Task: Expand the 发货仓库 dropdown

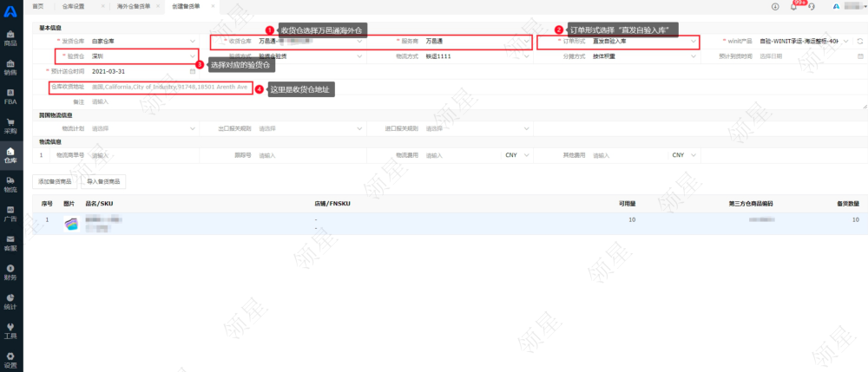Action: tap(143, 41)
